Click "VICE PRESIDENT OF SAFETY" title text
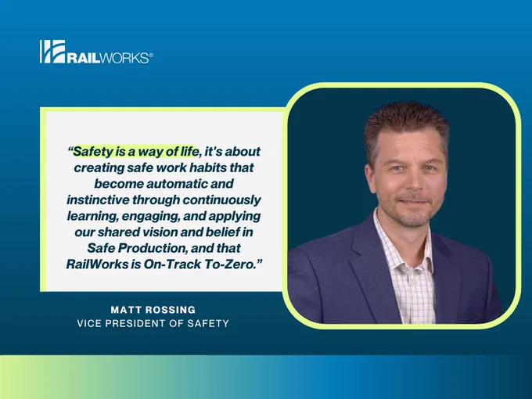This screenshot has width=532, height=399. pyautogui.click(x=153, y=323)
